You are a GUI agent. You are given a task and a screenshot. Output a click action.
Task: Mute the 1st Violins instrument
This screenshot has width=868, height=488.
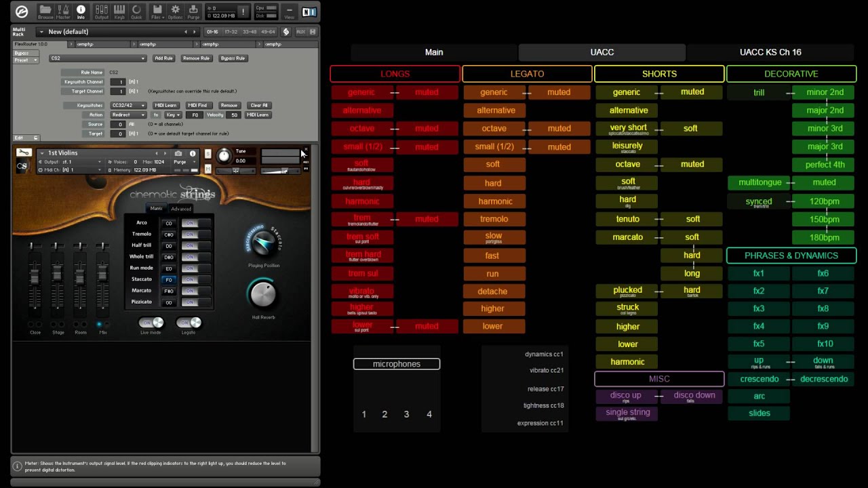pos(208,168)
